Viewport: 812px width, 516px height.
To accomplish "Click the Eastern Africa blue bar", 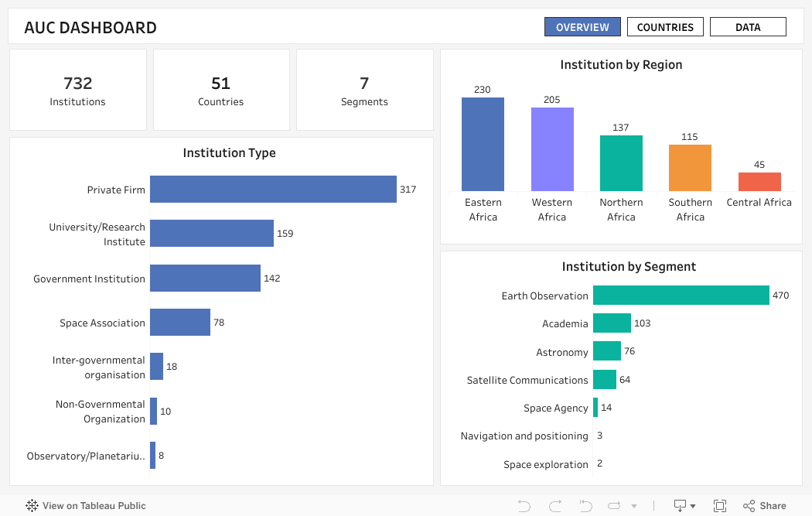I will click(x=483, y=145).
